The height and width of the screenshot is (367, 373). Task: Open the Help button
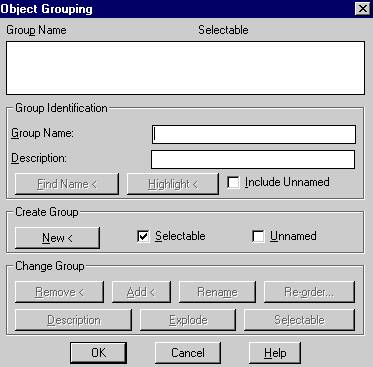coord(275,353)
